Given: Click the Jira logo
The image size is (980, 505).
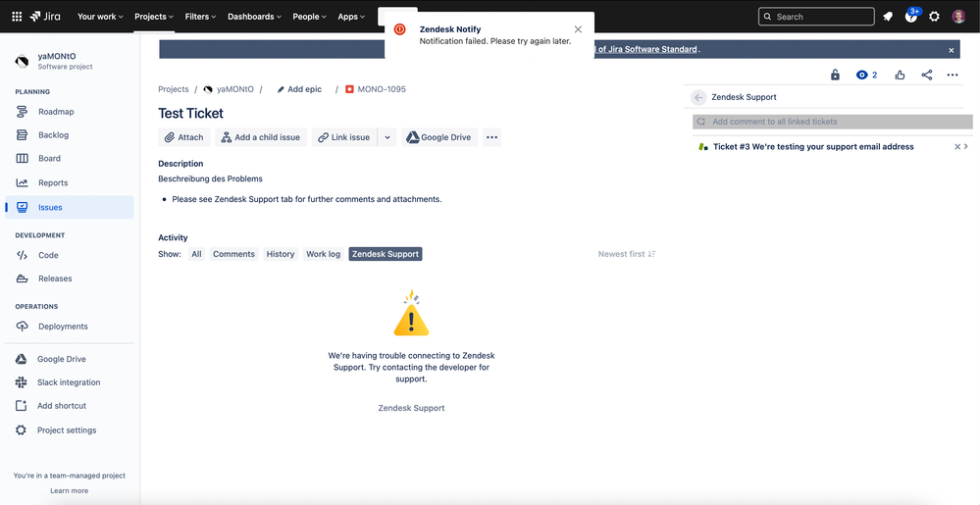Looking at the screenshot, I should pos(46,17).
